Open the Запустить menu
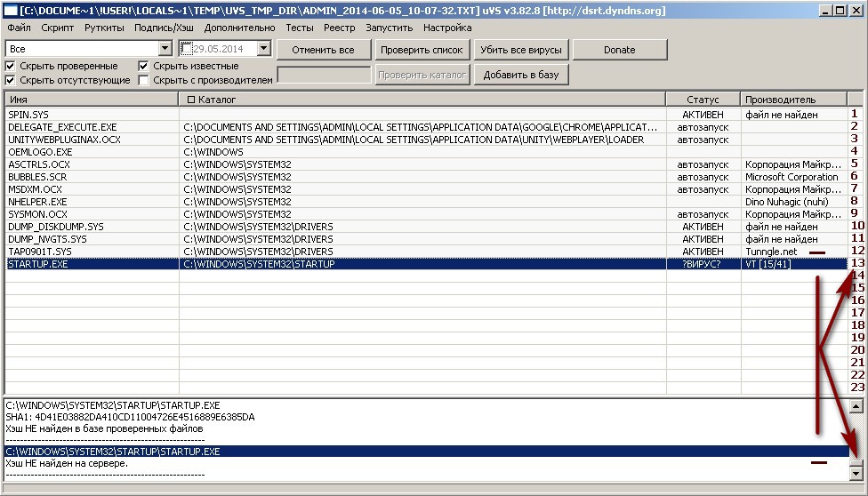The height and width of the screenshot is (496, 868). coord(390,28)
